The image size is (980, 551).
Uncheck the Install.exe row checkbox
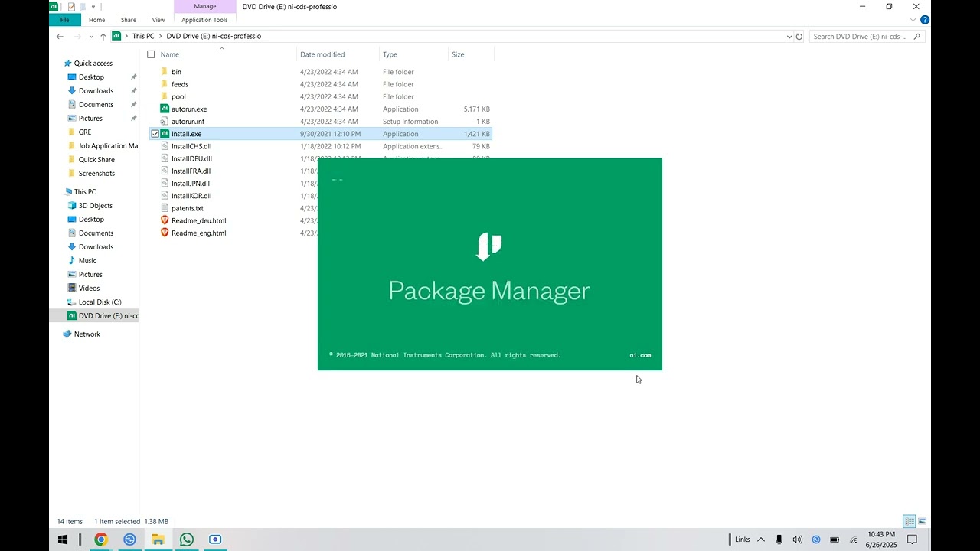click(x=155, y=134)
